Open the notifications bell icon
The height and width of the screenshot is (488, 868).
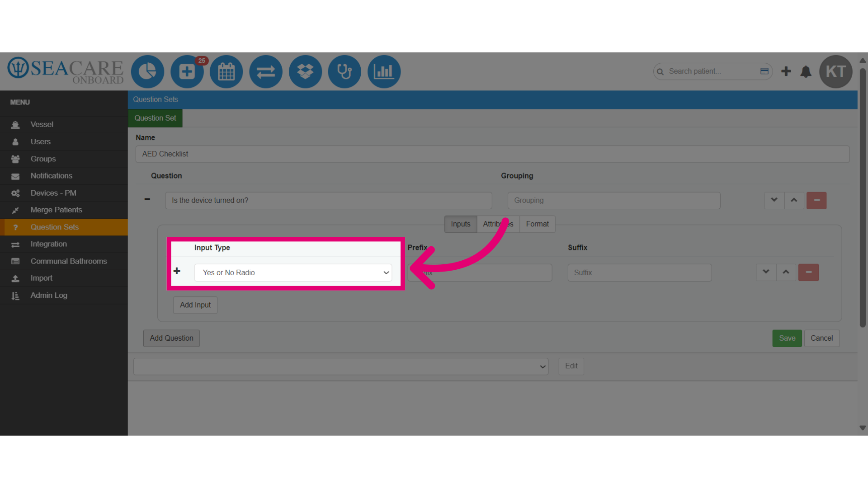pos(806,71)
